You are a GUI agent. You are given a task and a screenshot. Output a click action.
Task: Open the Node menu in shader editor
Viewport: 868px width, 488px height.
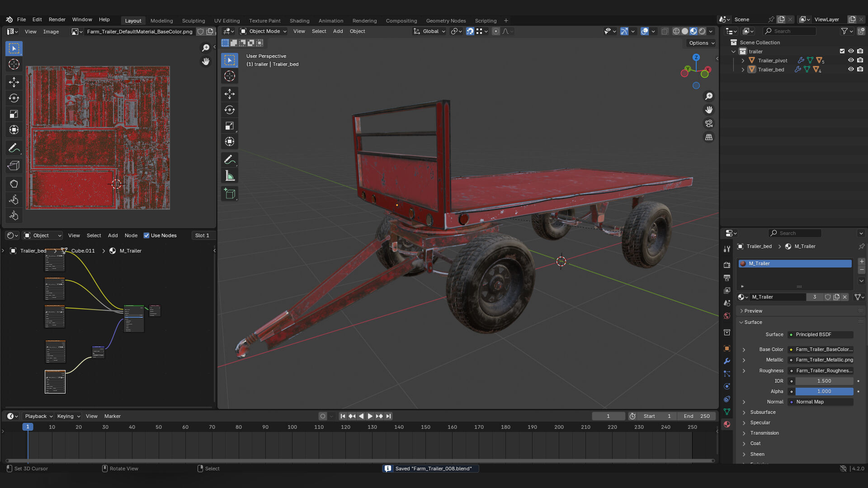[131, 235]
